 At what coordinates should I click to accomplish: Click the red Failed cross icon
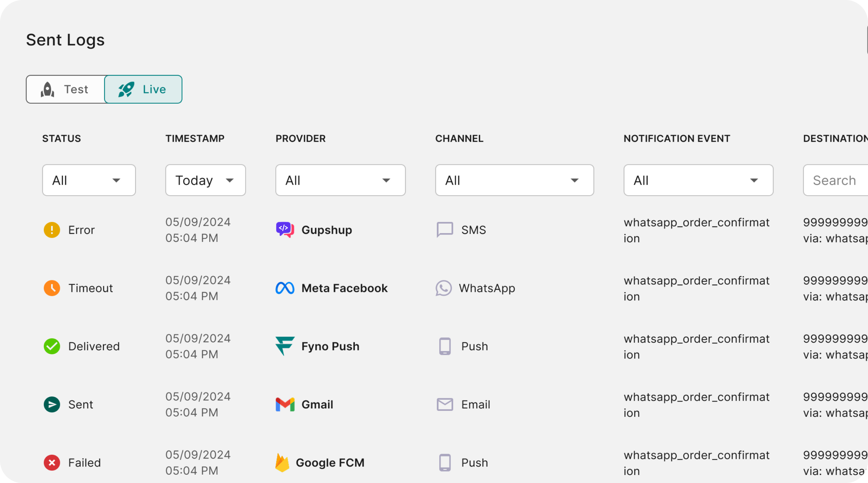coord(52,463)
